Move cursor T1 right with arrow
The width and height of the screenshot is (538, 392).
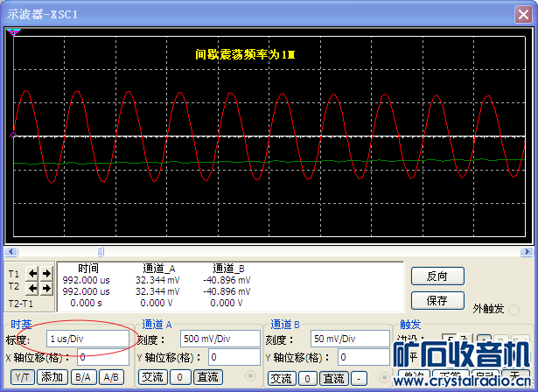coord(45,273)
